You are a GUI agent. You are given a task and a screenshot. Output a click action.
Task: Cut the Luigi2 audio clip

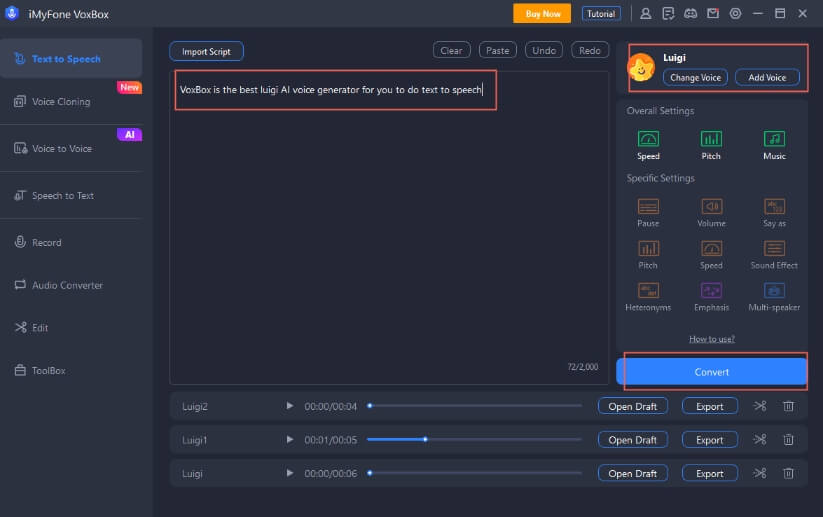point(760,406)
